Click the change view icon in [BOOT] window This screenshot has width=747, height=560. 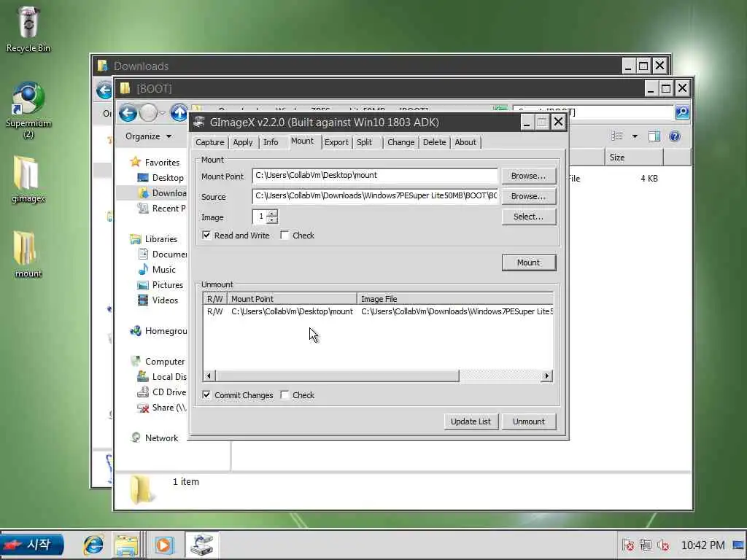point(617,136)
